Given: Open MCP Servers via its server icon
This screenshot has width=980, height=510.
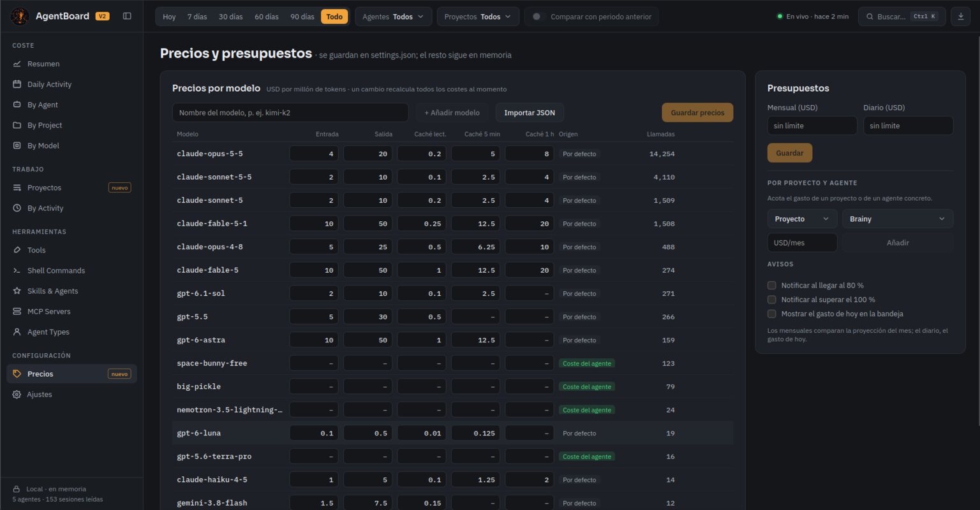Looking at the screenshot, I should (x=17, y=311).
